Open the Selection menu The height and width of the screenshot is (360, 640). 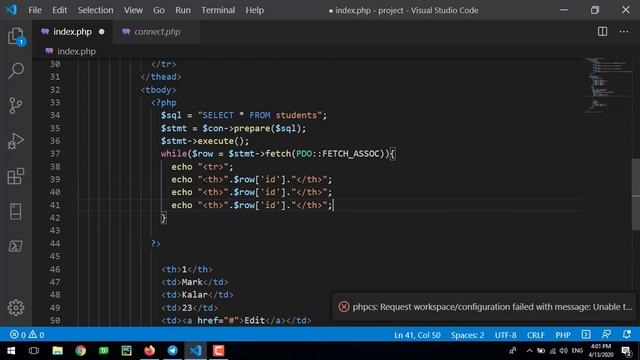coord(96,10)
